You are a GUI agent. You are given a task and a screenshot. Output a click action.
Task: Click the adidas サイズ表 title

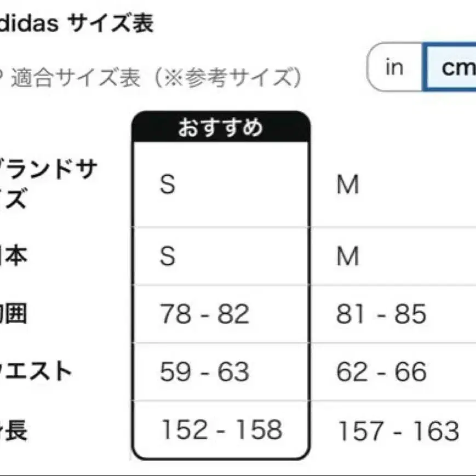coord(77,23)
